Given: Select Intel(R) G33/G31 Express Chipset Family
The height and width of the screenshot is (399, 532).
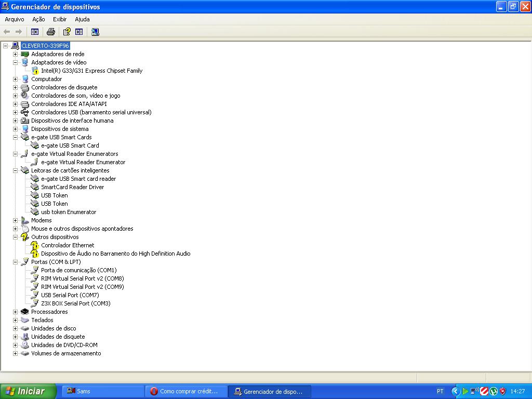Looking at the screenshot, I should point(91,71).
